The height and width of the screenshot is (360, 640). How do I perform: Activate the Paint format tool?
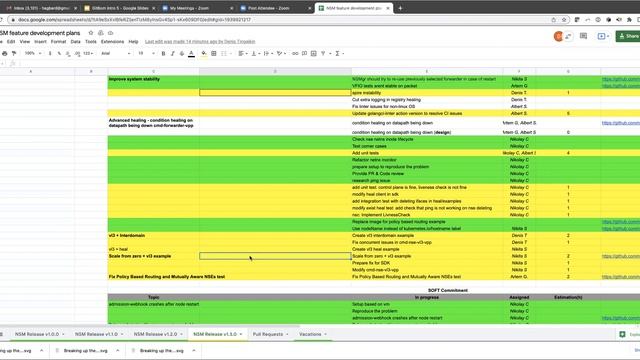click(14, 53)
